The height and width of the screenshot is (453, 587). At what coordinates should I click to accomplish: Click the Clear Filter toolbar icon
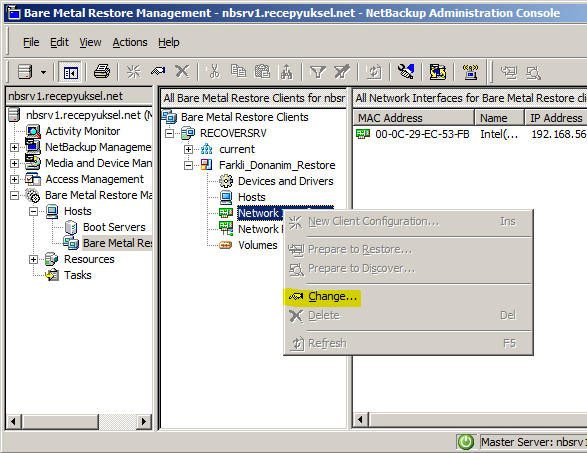[342, 72]
